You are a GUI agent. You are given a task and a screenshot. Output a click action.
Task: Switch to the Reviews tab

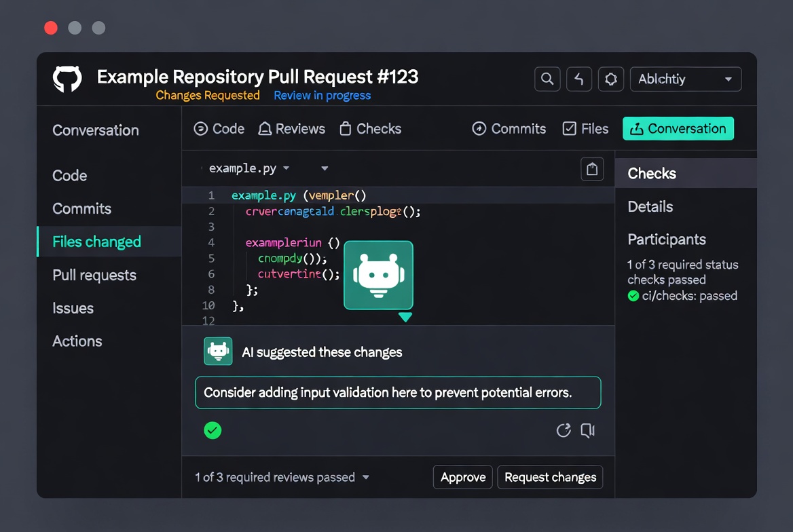(x=291, y=128)
